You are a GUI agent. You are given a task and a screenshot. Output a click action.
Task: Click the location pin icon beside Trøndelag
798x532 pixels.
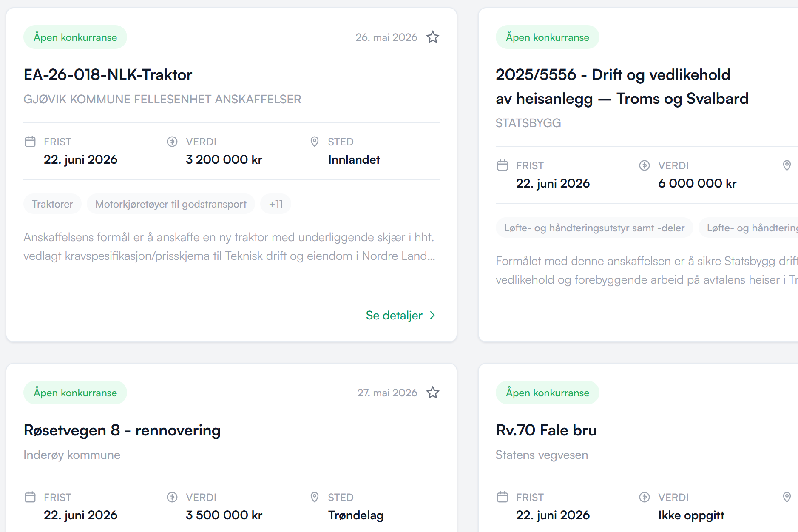[315, 497]
